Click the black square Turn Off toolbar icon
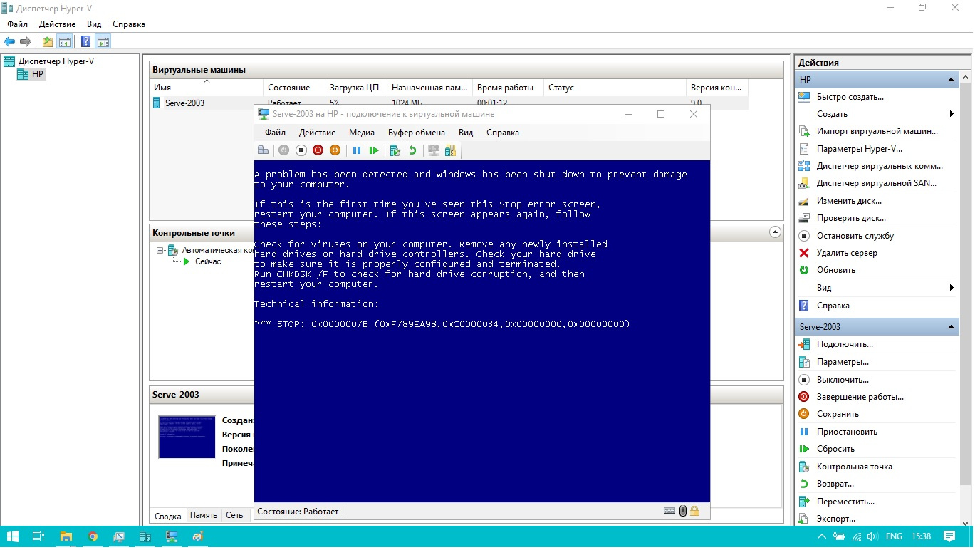 (301, 150)
